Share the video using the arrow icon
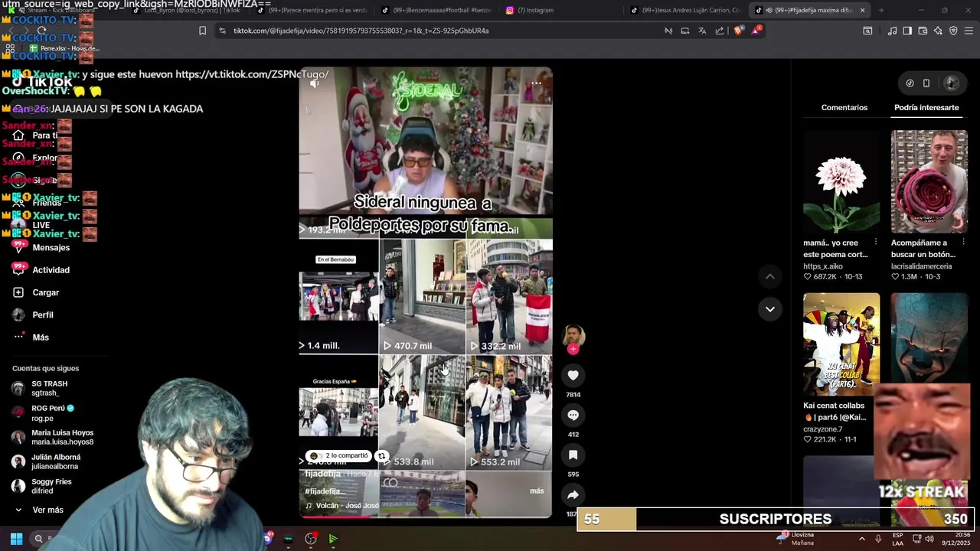 (x=573, y=494)
